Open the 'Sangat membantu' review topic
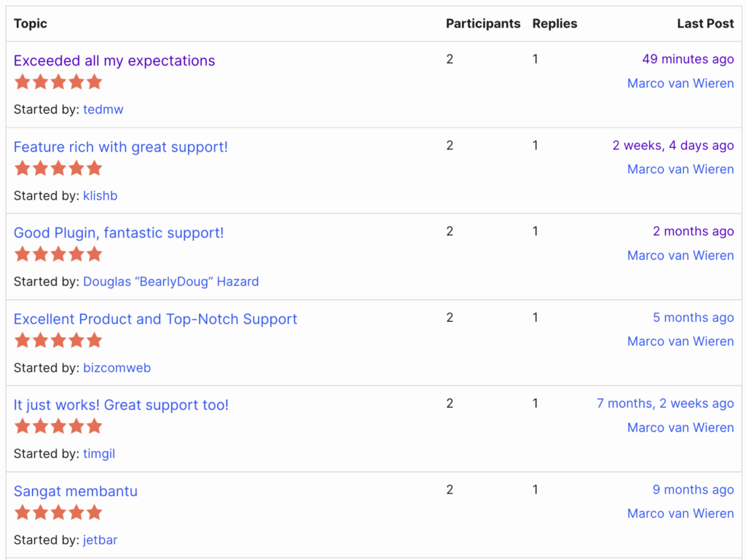Viewport: 746px width, 560px height. pyautogui.click(x=75, y=491)
